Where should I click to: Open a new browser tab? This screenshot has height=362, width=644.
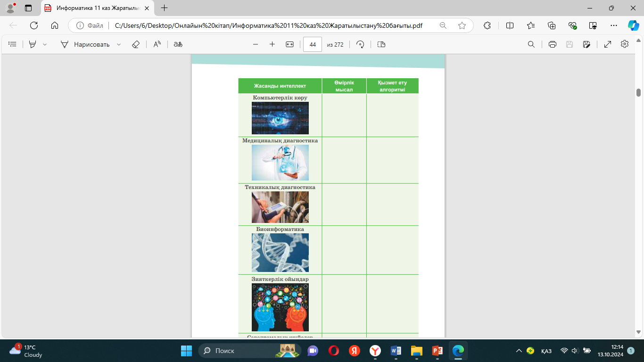pyautogui.click(x=164, y=8)
